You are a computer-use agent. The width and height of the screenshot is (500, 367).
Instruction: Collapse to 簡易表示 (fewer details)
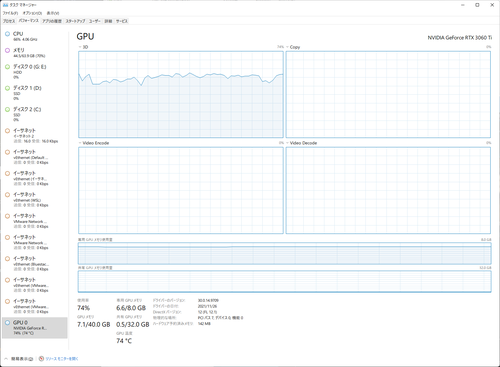[x=19, y=359]
